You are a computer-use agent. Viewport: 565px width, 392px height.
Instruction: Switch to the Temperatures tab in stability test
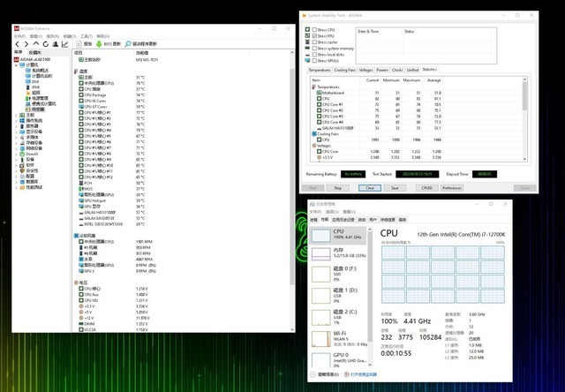pos(320,70)
